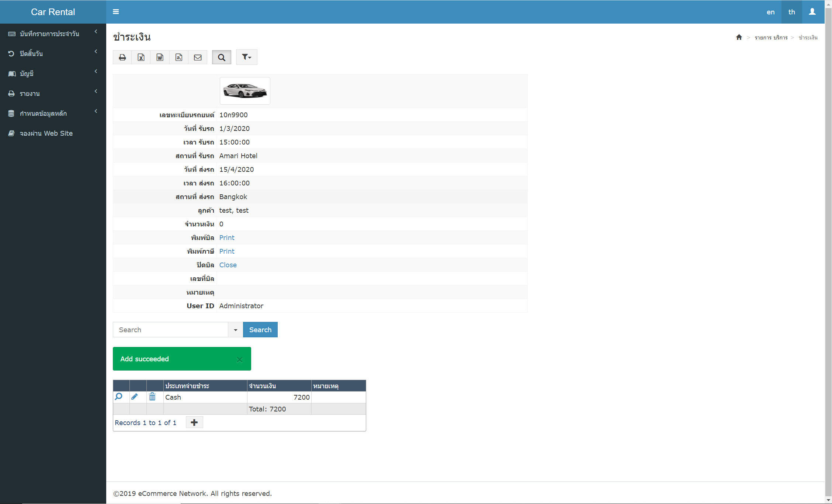Image resolution: width=832 pixels, height=504 pixels.
Task: Export to Excel icon
Action: coord(141,57)
